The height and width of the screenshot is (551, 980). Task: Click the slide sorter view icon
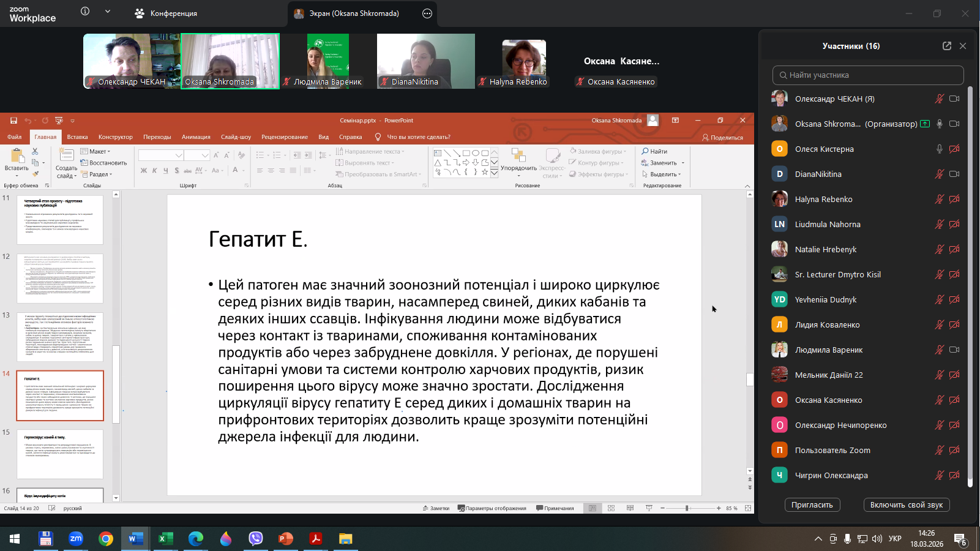pyautogui.click(x=611, y=508)
